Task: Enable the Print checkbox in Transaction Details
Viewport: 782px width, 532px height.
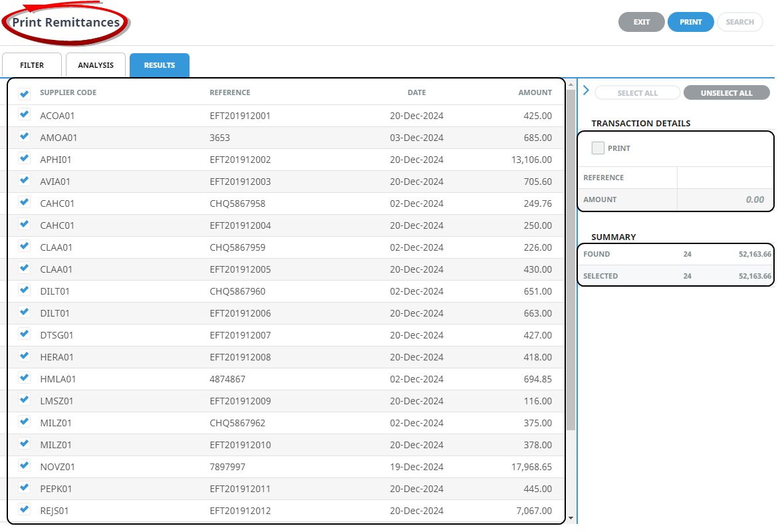Action: [598, 148]
